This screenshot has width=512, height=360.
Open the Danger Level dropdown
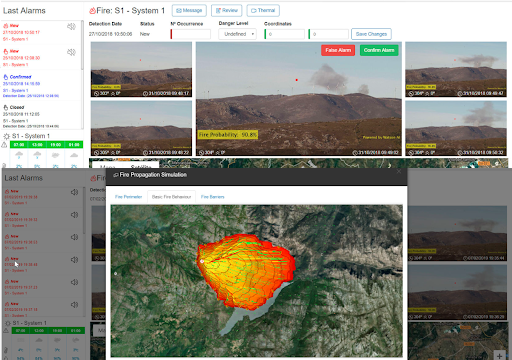coord(237,34)
